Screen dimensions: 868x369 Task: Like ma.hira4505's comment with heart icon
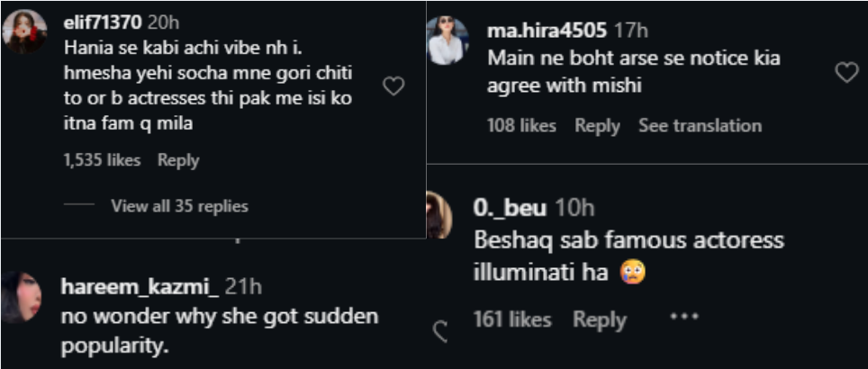point(846,73)
